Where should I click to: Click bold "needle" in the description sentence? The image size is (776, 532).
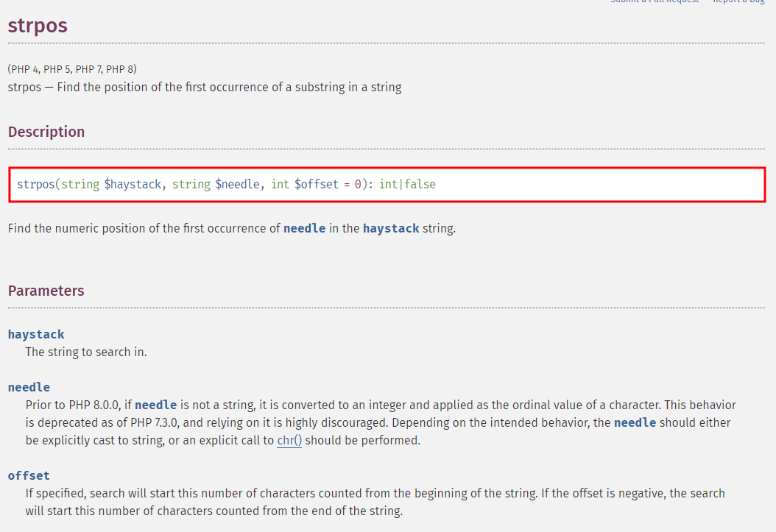[x=304, y=228]
